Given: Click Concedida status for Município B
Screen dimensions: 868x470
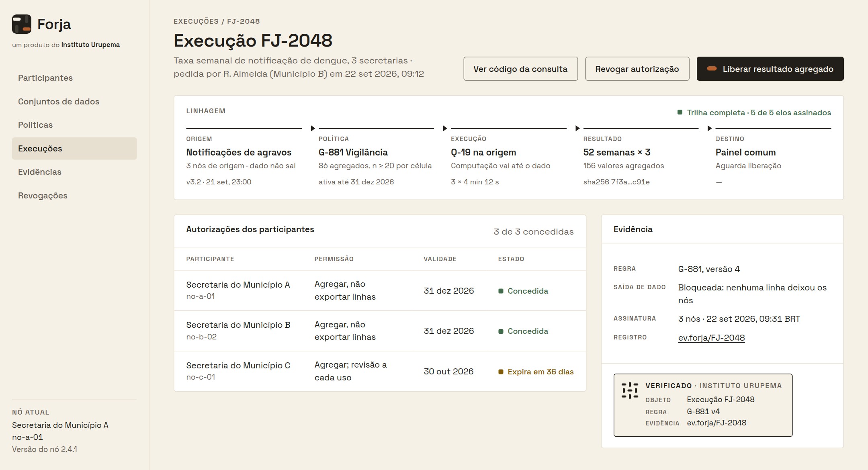Looking at the screenshot, I should [x=523, y=331].
